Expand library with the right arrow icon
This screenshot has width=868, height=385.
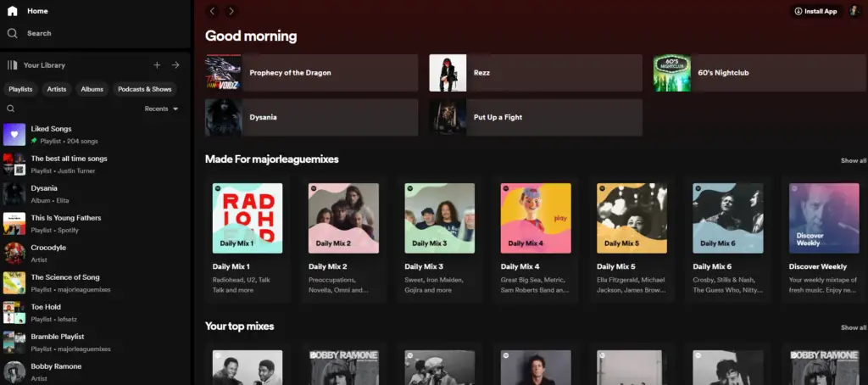tap(175, 64)
